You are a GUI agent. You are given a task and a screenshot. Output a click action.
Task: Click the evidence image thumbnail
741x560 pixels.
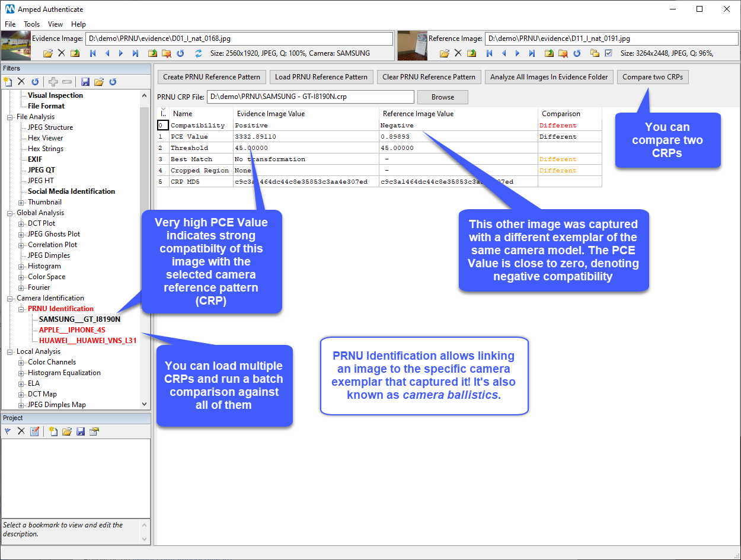pos(15,46)
